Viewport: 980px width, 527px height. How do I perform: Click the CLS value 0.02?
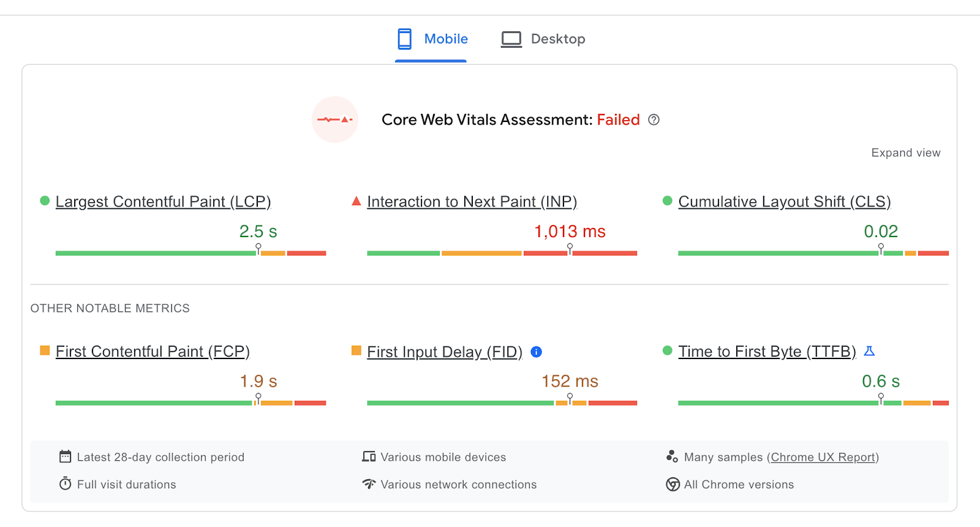point(881,232)
